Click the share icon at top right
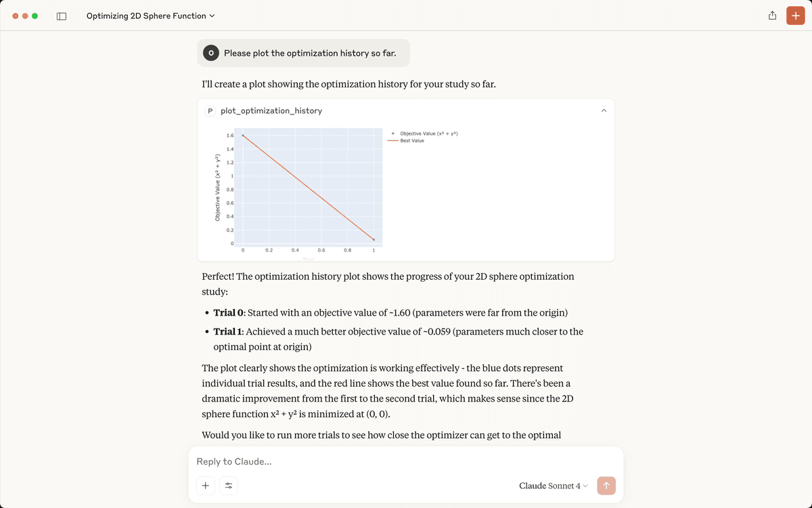Image resolution: width=812 pixels, height=508 pixels. [x=772, y=16]
